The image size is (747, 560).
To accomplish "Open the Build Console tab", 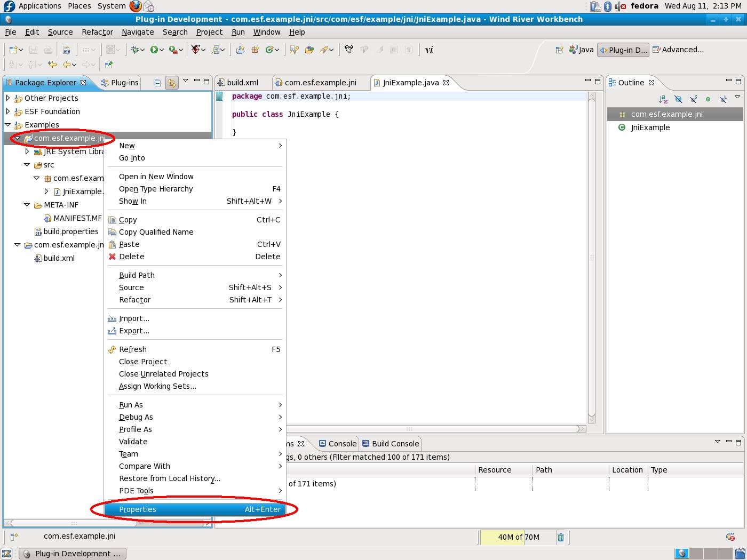I will [391, 444].
